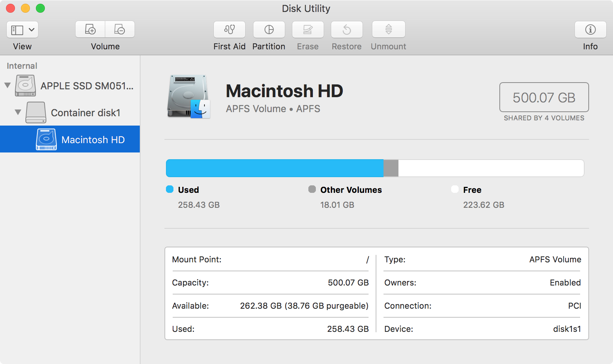Click the Mount Point value field
613x364 pixels.
[x=367, y=259]
